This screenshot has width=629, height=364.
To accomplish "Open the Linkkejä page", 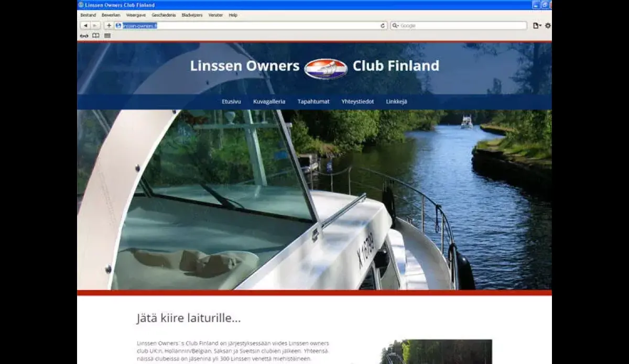I will (x=396, y=102).
